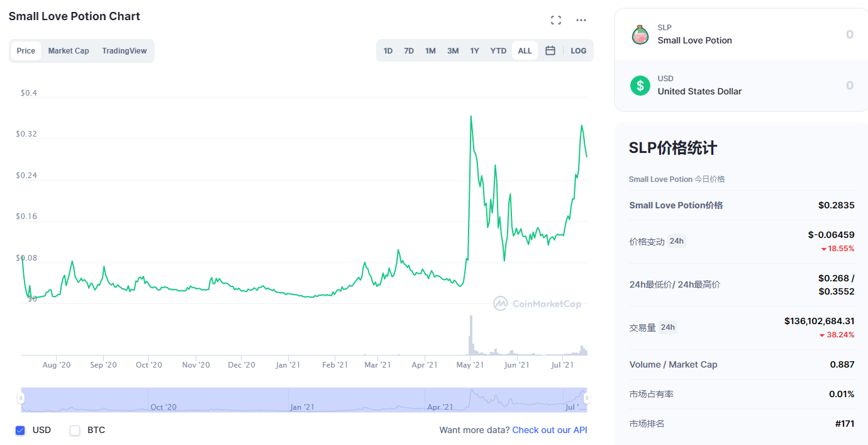Open the 24h dropdown beside 价格变动

click(676, 241)
